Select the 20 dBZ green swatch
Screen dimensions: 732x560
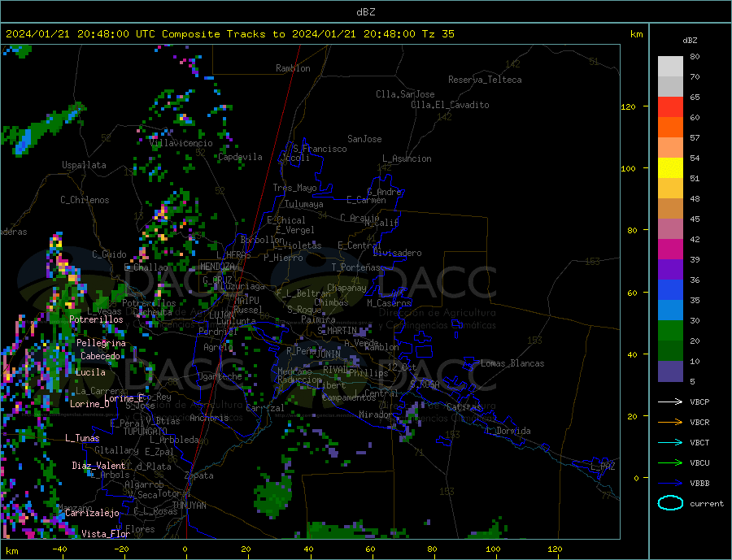tap(670, 331)
